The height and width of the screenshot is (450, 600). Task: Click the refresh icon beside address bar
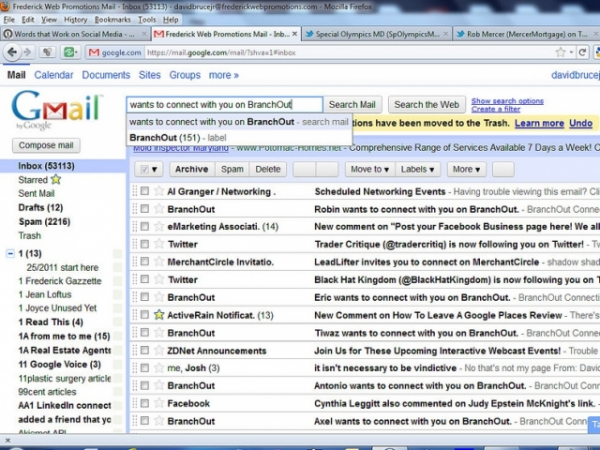pos(582,52)
